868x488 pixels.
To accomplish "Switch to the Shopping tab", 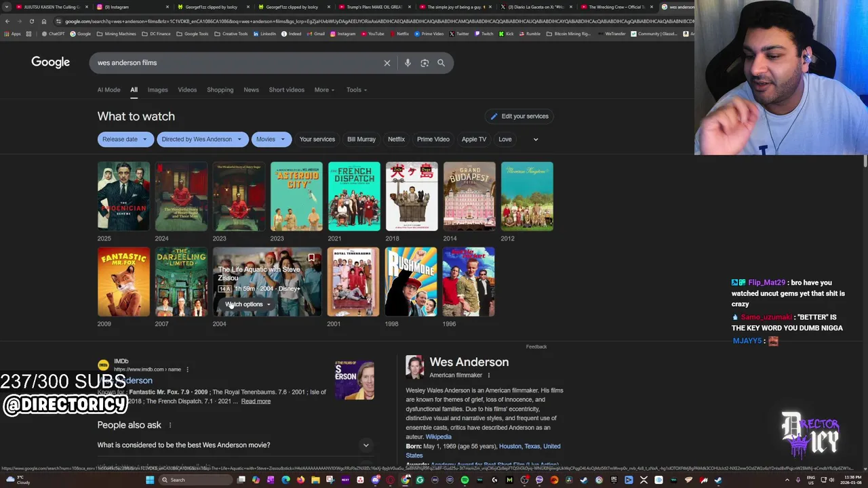I will coord(220,90).
